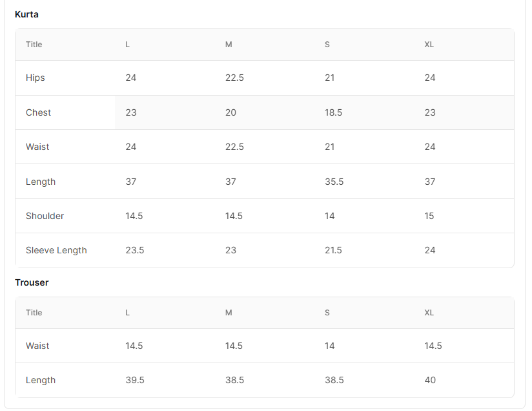The height and width of the screenshot is (411, 532).
Task: Select Chest value 18.5 for size S
Action: pos(333,112)
